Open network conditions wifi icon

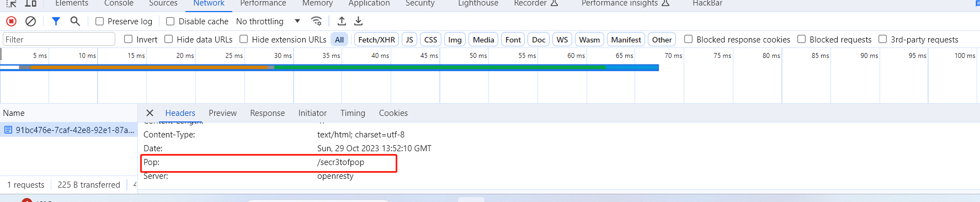tap(316, 21)
